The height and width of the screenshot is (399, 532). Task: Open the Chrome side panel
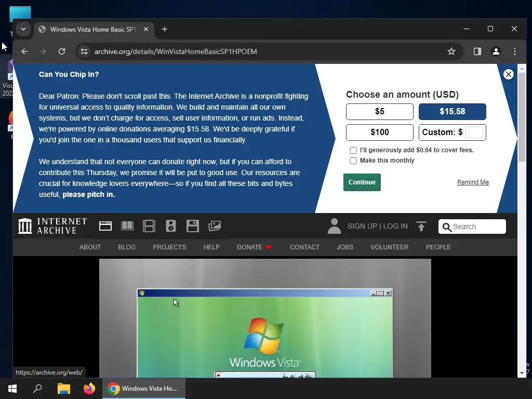click(477, 51)
